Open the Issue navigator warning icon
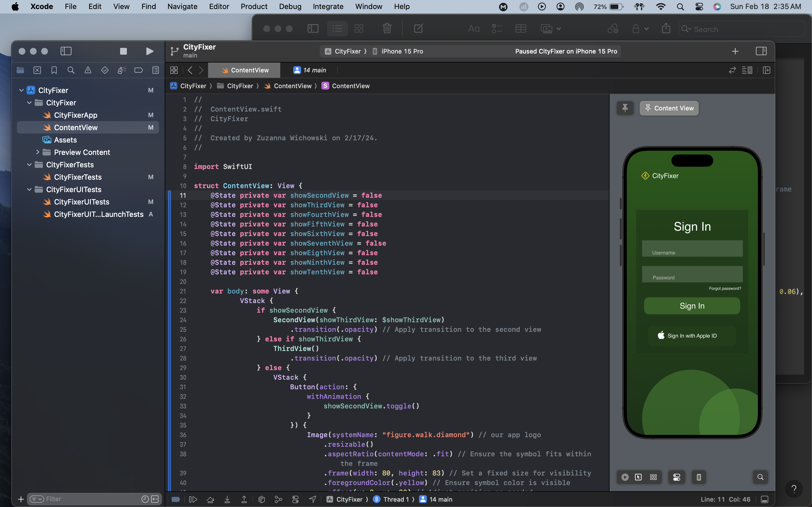The image size is (812, 507). [x=88, y=70]
